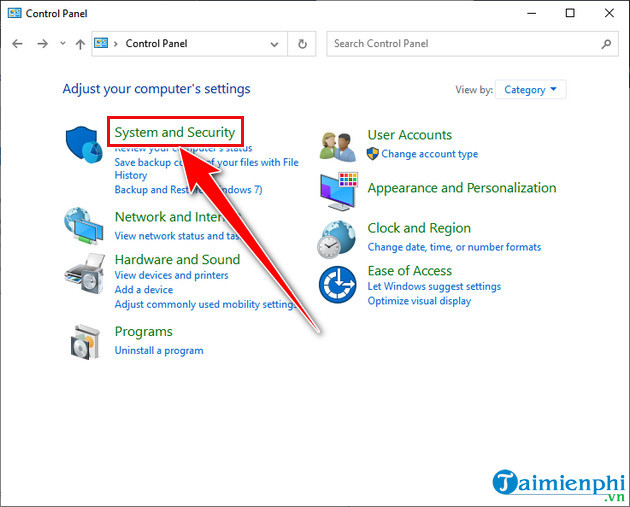This screenshot has width=630, height=507.
Task: Open the View by Category dropdown
Action: click(x=531, y=90)
